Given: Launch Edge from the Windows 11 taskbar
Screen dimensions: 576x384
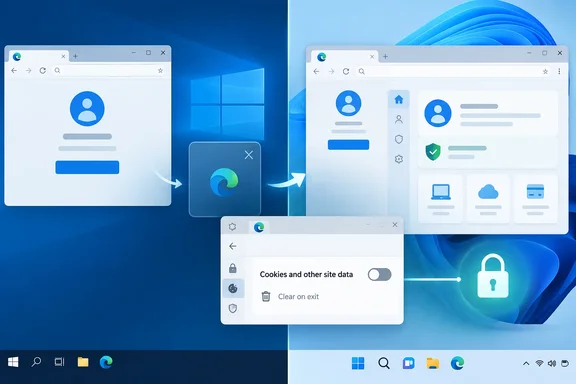Looking at the screenshot, I should [457, 363].
